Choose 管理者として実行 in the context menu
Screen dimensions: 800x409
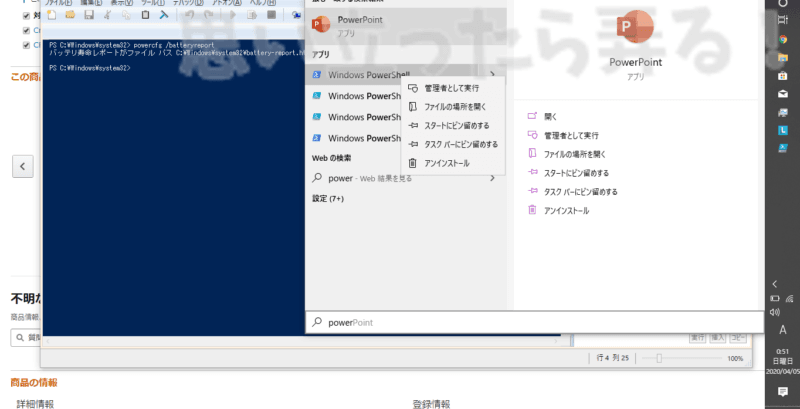[453, 88]
